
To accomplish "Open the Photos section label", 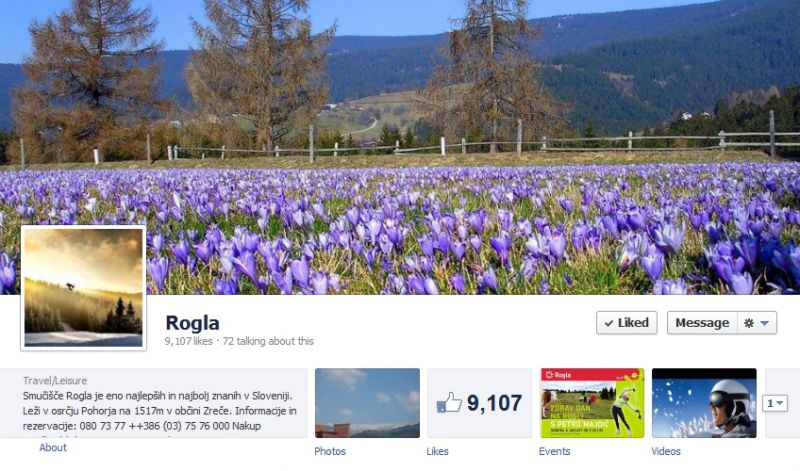I will pos(330,451).
